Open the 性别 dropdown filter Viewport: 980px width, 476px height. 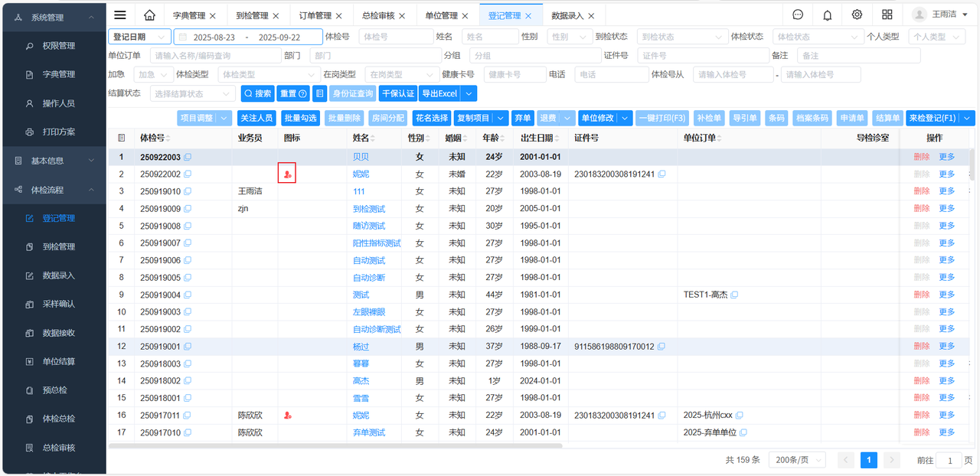pyautogui.click(x=570, y=37)
